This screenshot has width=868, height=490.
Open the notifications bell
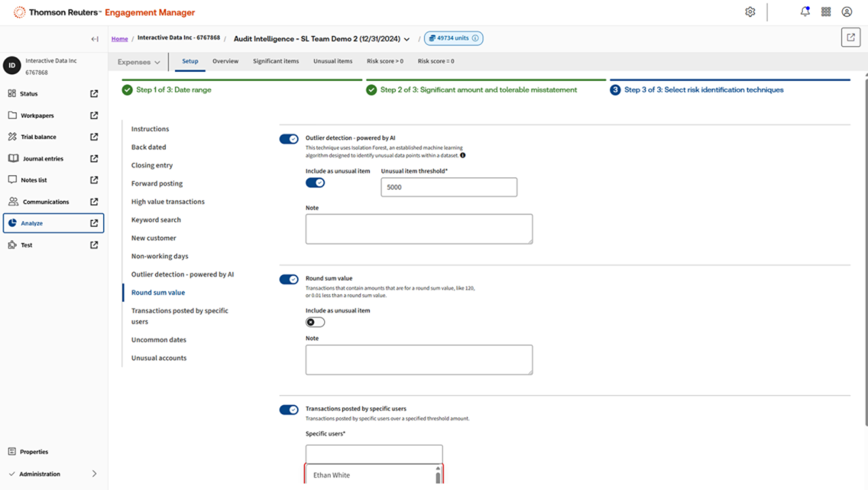coord(805,12)
